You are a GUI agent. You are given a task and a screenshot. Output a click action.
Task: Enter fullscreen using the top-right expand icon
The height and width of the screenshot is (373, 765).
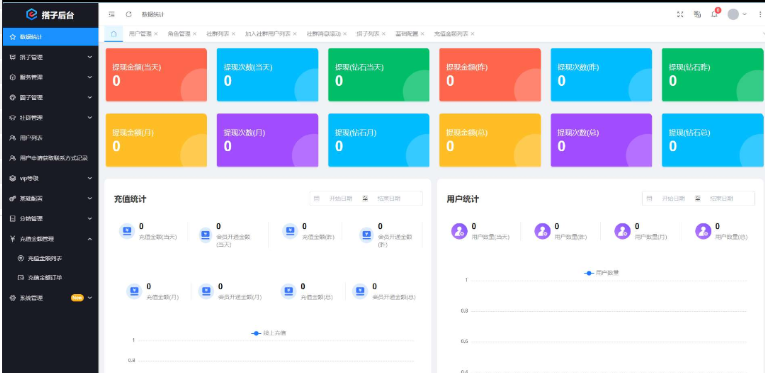[x=680, y=15]
